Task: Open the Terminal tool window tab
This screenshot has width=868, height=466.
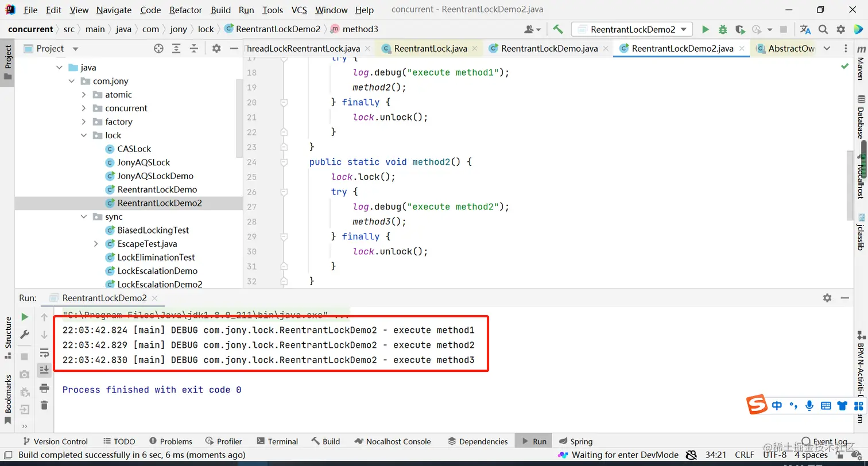Action: click(277, 441)
